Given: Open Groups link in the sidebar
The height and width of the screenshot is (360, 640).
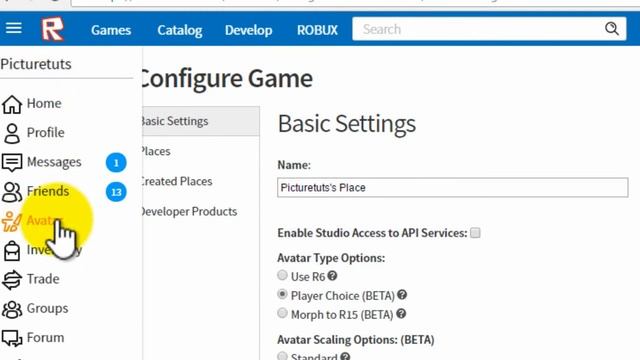Looking at the screenshot, I should coord(47,309).
